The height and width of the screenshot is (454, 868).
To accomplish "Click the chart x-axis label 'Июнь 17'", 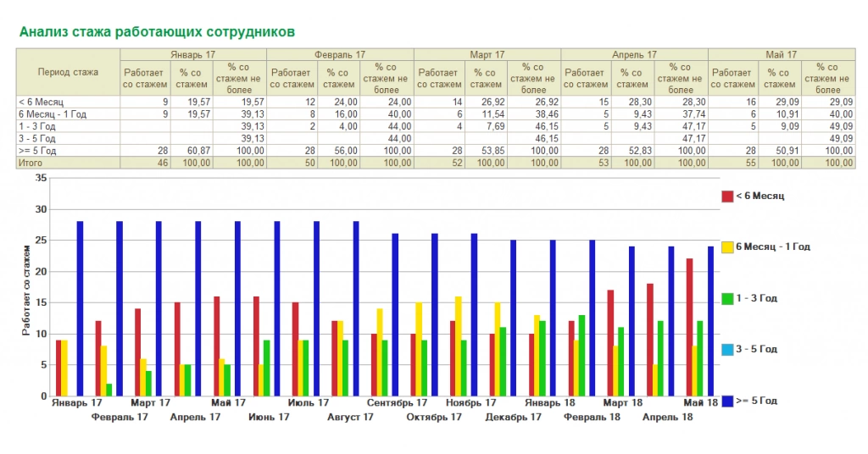I will click(269, 417).
